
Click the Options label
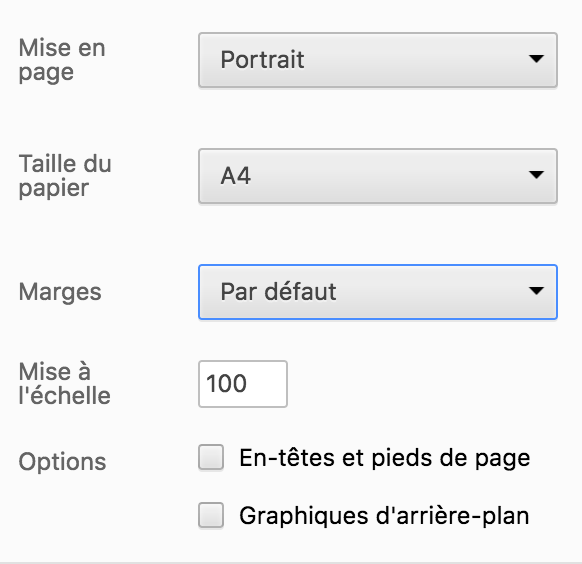[x=62, y=462]
